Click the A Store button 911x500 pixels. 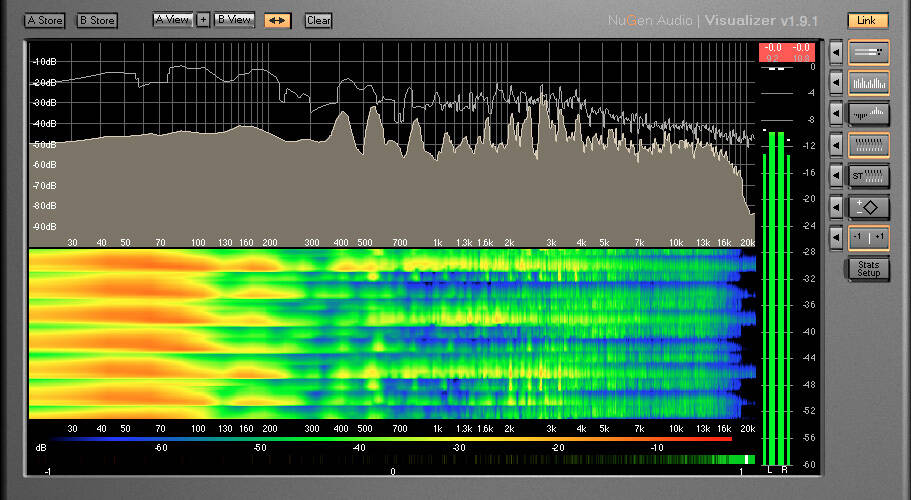44,20
